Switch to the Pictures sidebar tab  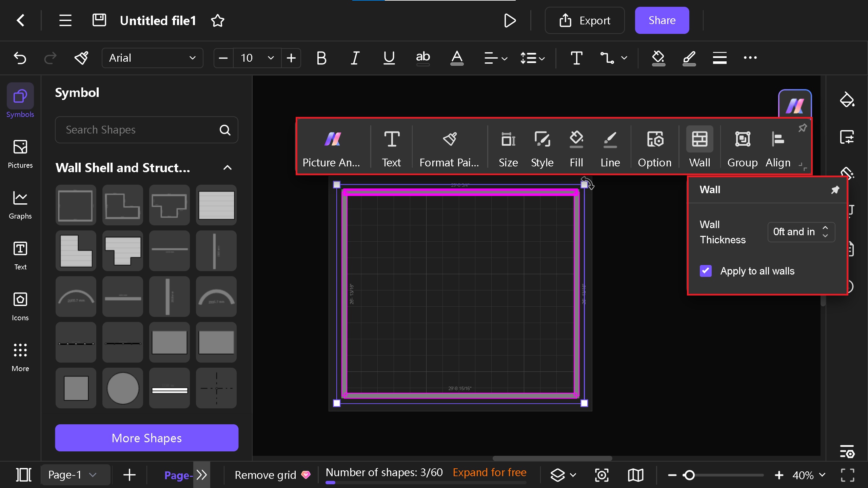[20, 154]
